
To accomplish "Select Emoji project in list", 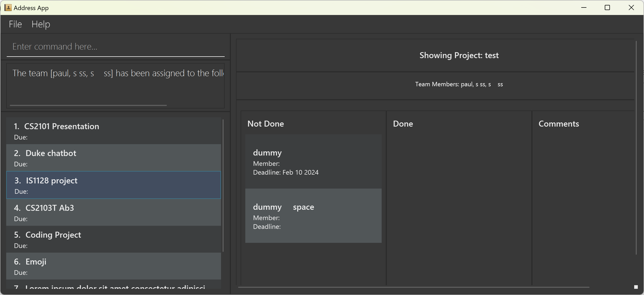I will pos(114,266).
